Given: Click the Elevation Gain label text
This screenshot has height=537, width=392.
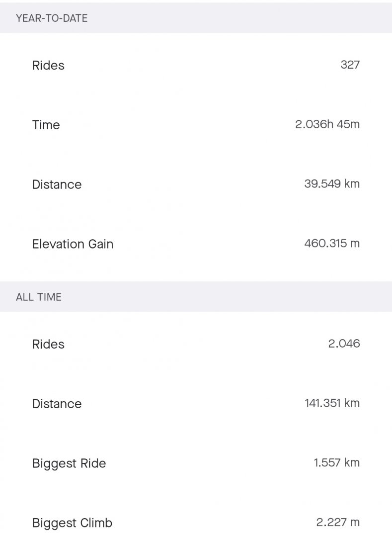Looking at the screenshot, I should (x=73, y=244).
